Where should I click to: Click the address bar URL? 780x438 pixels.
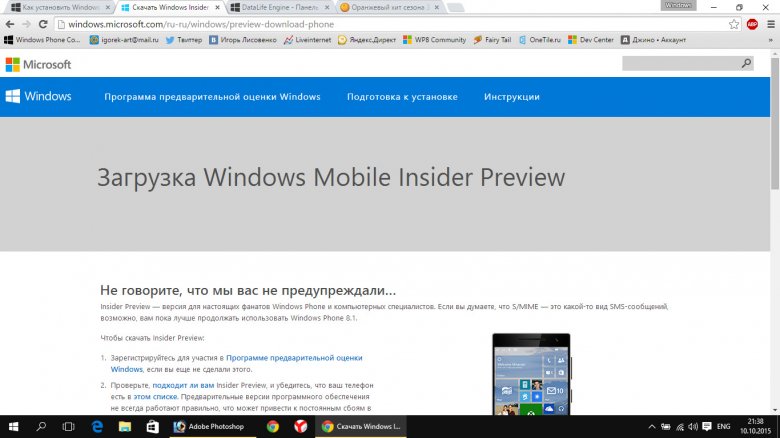tap(201, 24)
